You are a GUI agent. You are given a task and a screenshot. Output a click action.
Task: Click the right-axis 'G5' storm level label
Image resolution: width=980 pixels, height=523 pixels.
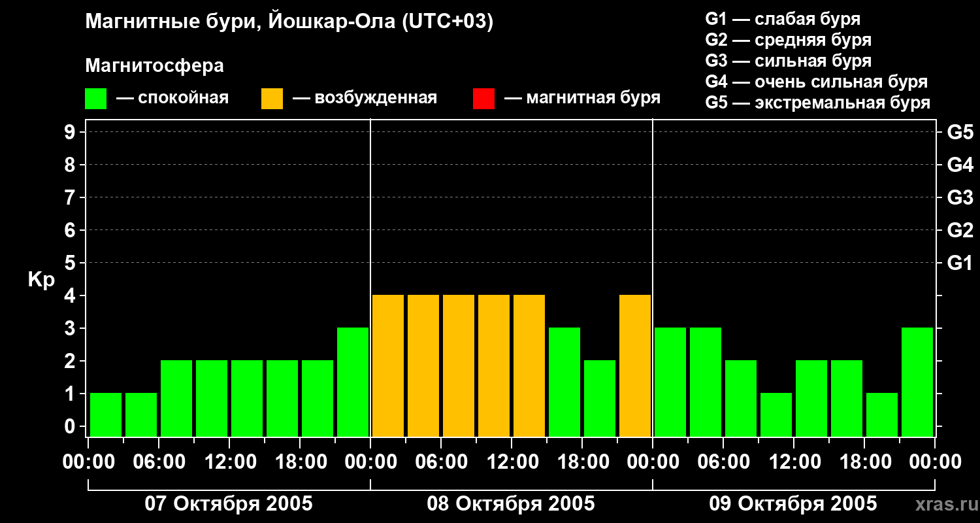[x=960, y=132]
